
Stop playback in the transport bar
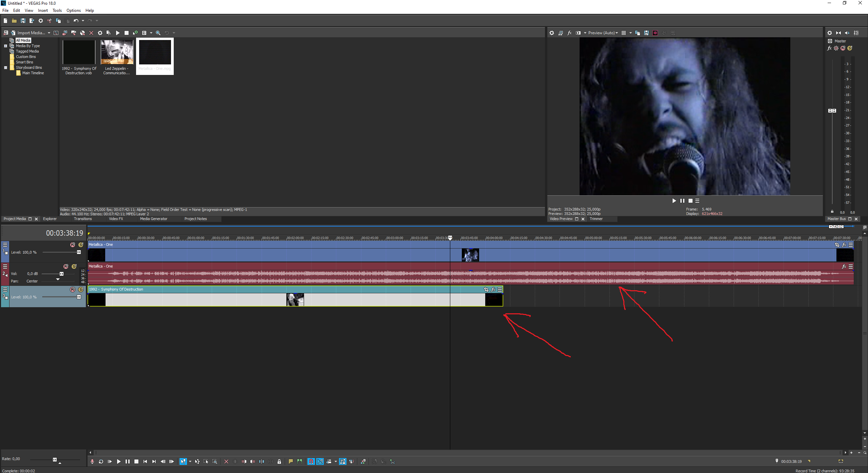click(x=136, y=461)
